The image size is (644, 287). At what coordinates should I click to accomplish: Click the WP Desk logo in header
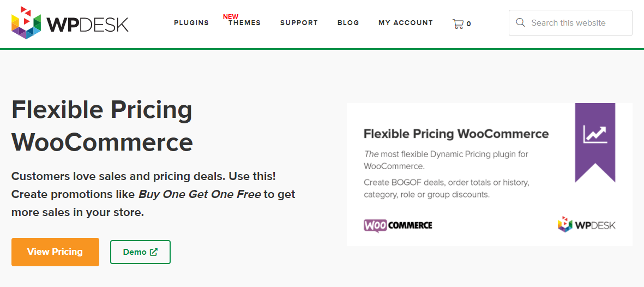click(x=70, y=23)
